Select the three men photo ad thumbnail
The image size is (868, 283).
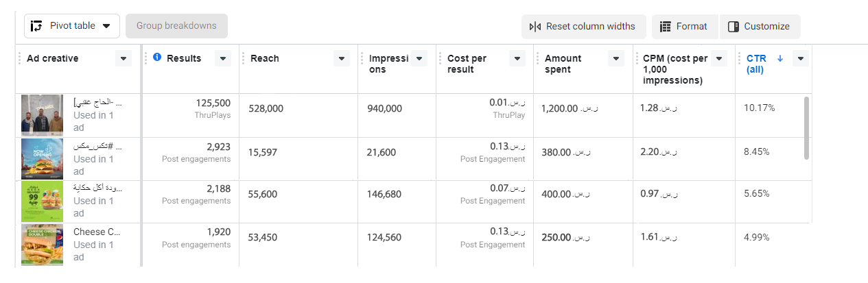pos(42,115)
